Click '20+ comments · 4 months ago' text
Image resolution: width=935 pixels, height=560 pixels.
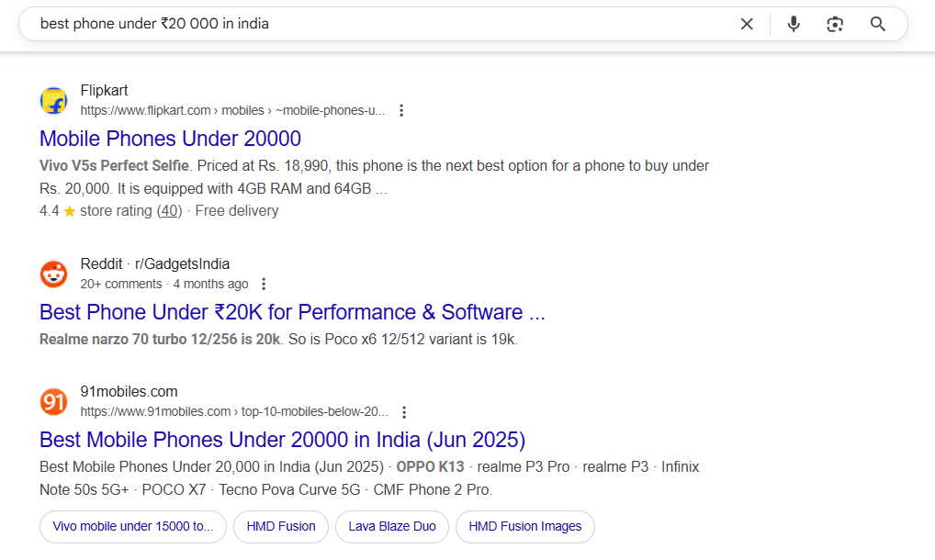pos(164,285)
